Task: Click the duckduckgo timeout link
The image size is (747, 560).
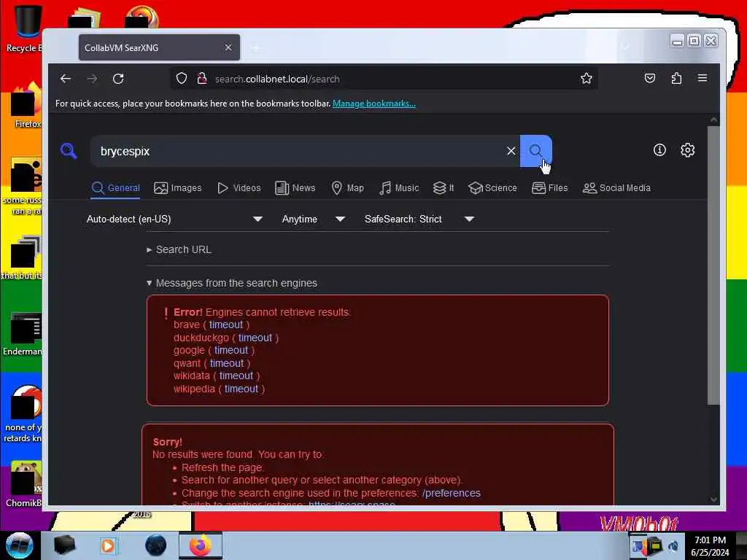Action: (x=255, y=338)
